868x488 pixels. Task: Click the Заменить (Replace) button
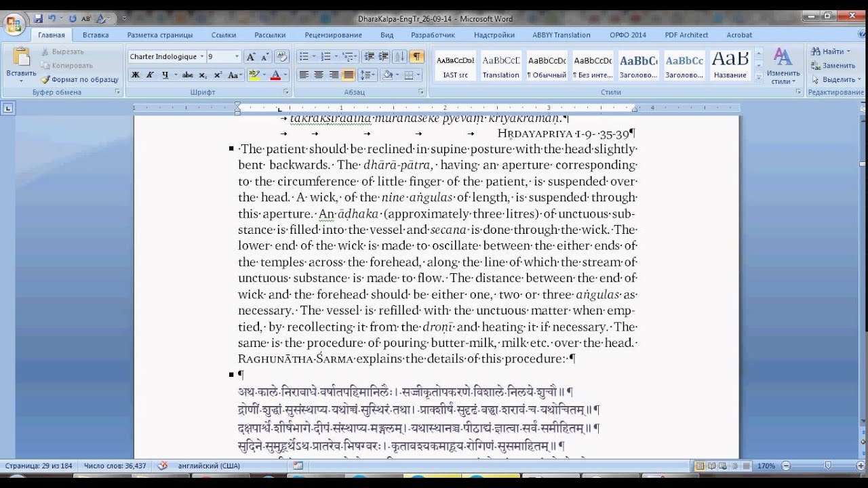click(833, 66)
